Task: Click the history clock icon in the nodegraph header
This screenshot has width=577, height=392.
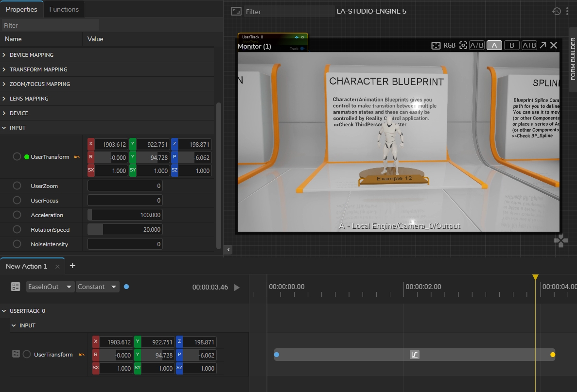Action: tap(557, 11)
